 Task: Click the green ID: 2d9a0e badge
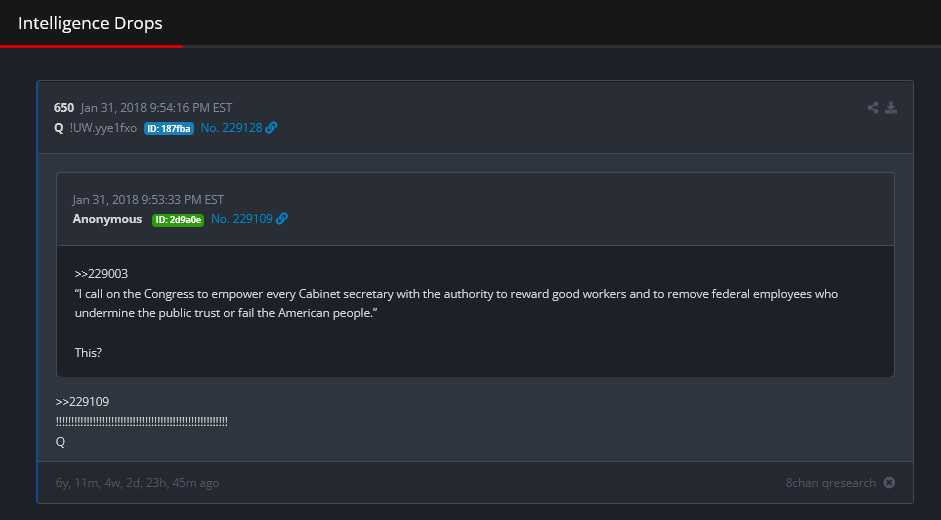pos(178,220)
